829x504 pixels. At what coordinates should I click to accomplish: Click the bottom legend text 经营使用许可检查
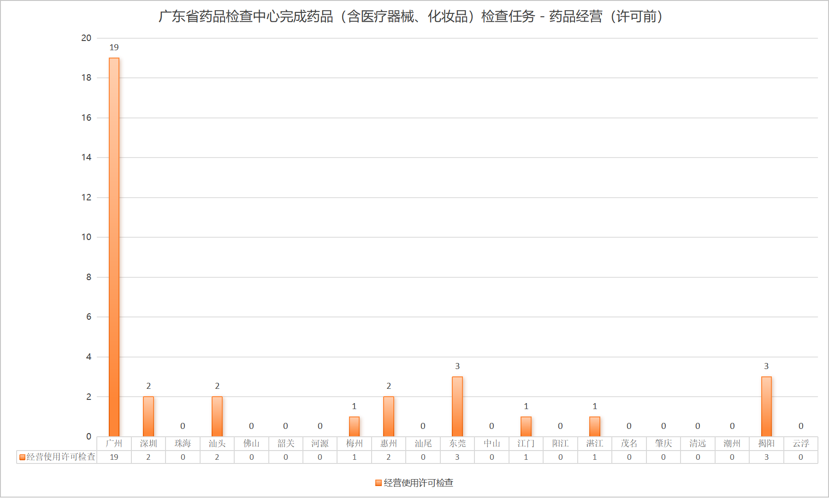(x=419, y=483)
